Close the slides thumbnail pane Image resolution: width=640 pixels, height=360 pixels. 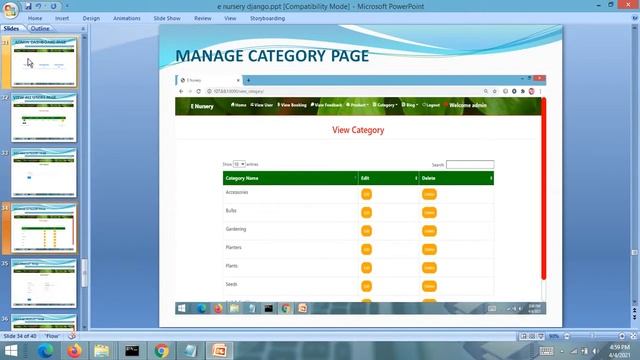[83, 29]
